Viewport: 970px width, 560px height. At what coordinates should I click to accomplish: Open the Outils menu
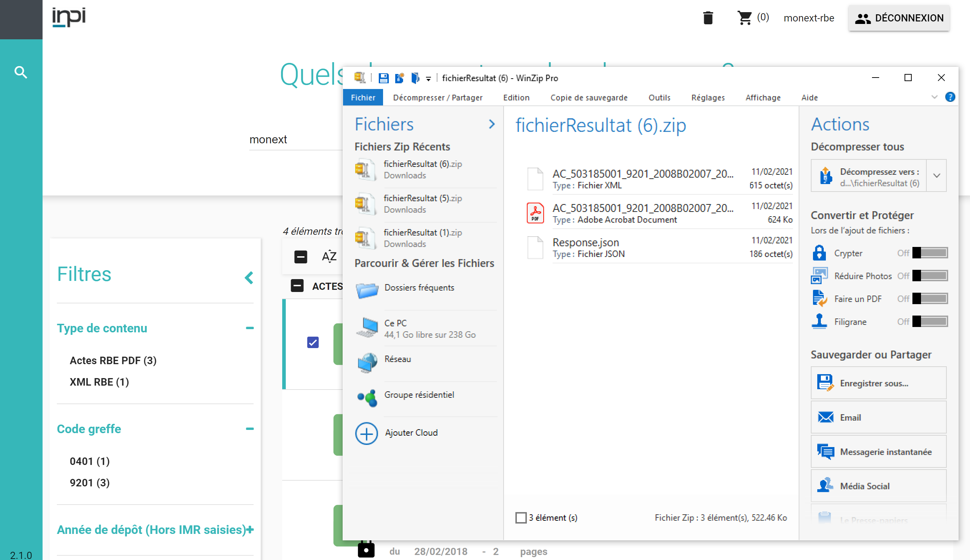(659, 98)
